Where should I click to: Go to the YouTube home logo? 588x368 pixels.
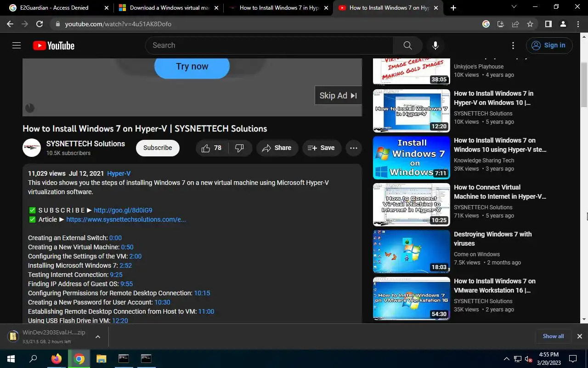(x=54, y=46)
